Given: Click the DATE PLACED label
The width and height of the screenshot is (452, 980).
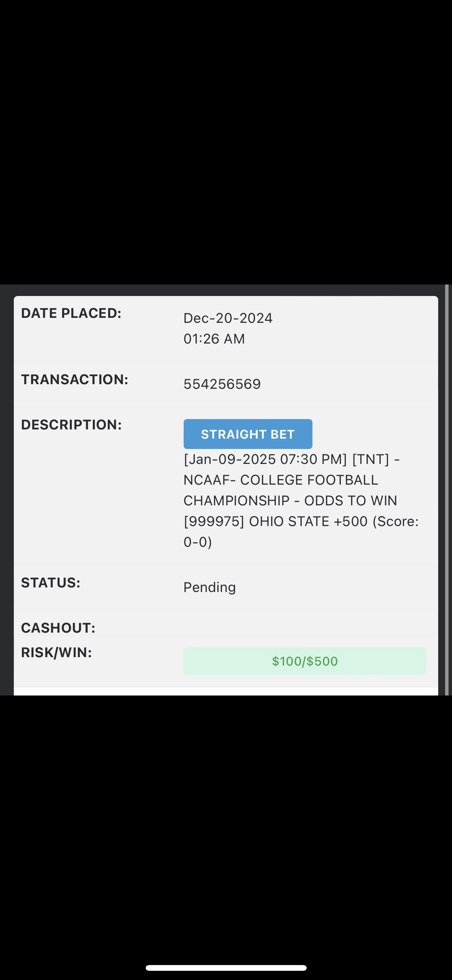Looking at the screenshot, I should coord(71,313).
